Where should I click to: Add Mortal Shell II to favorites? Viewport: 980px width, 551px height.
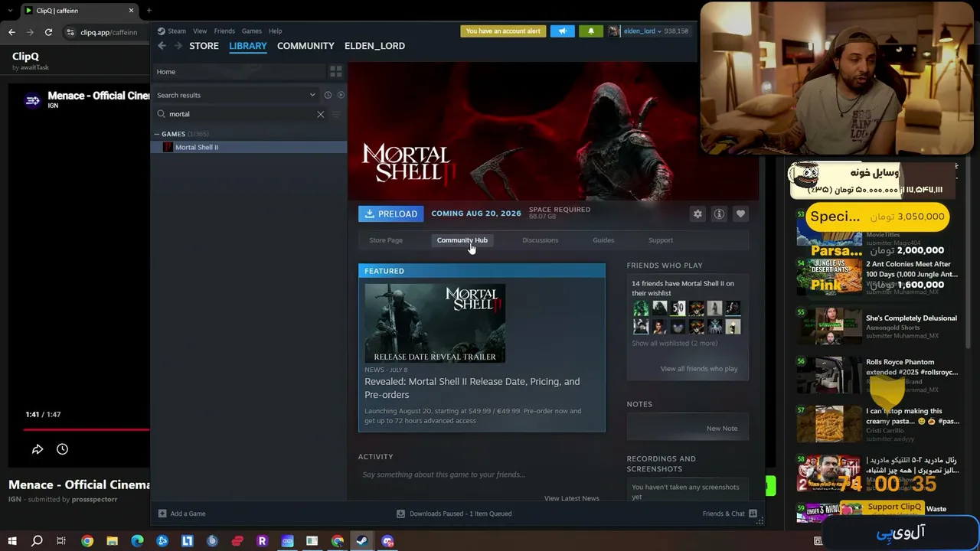(740, 214)
